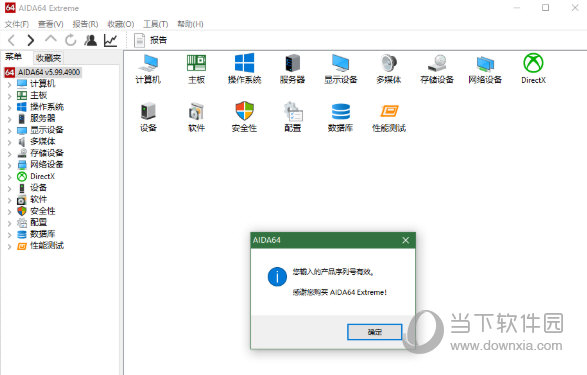The width and height of the screenshot is (587, 375).
Task: Click the blue info icon in dialog
Action: pos(277,277)
